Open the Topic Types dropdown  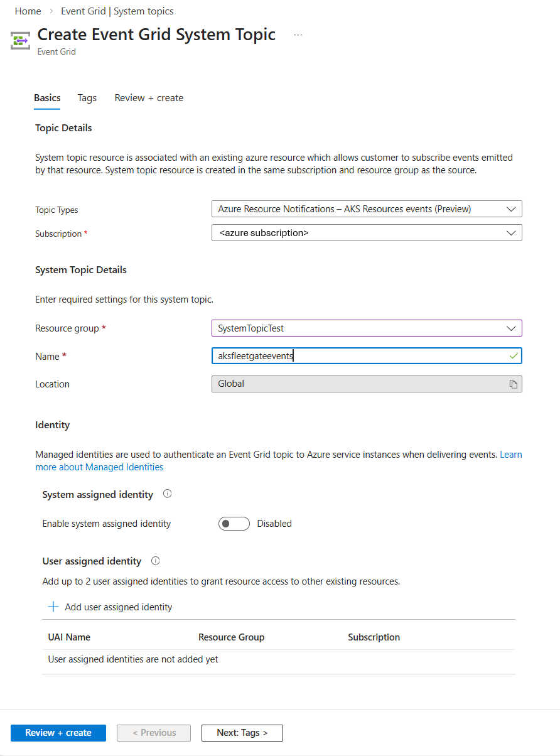click(367, 209)
